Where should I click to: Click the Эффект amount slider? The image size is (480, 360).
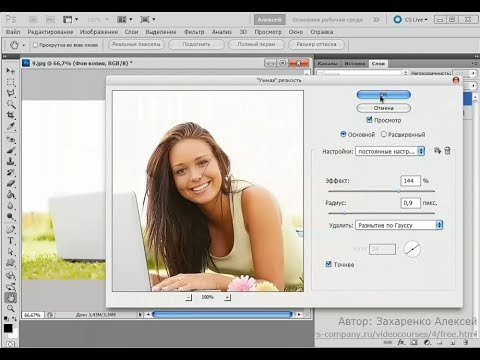point(381,191)
